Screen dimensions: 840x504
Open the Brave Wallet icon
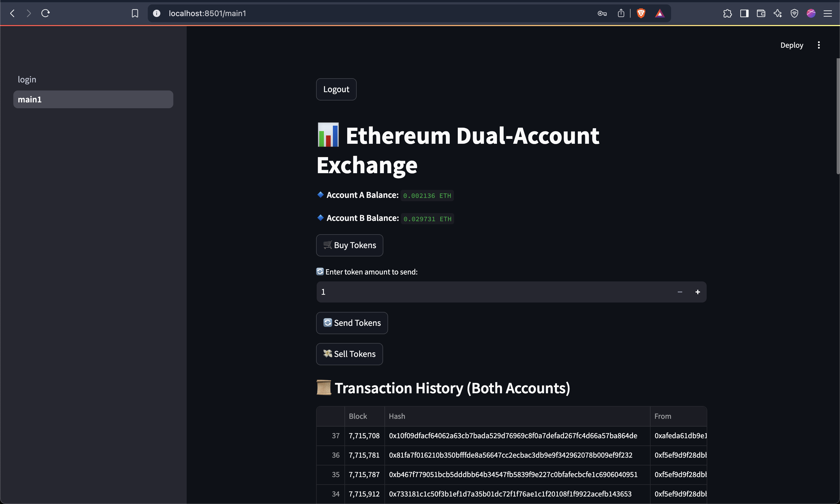[761, 13]
